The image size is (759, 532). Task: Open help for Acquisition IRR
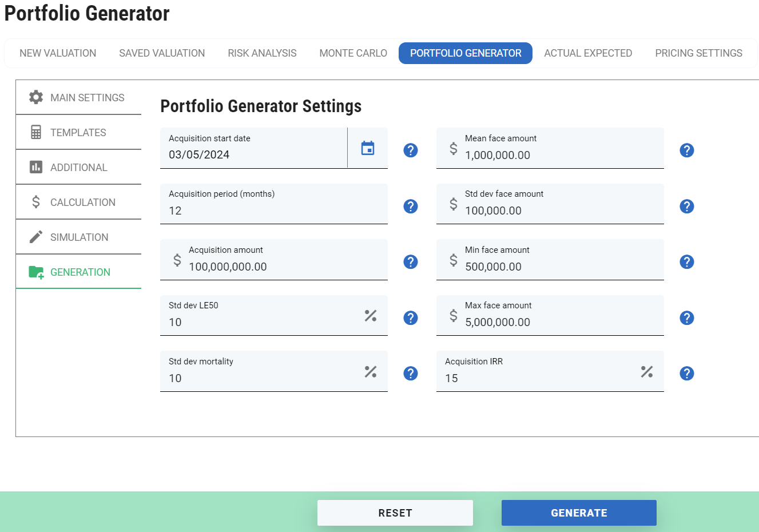point(686,374)
